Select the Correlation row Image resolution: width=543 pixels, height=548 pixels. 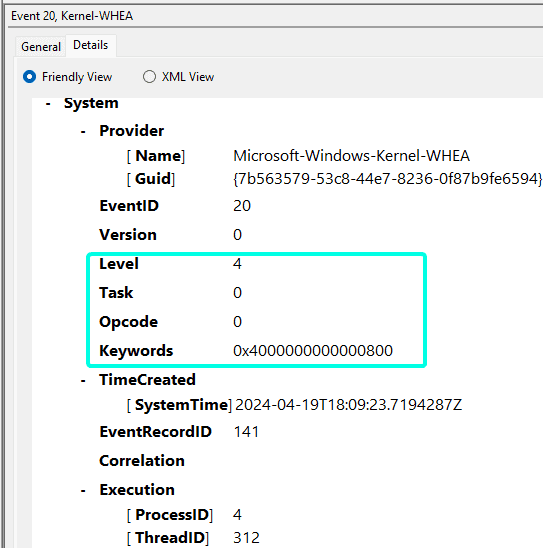(x=142, y=461)
